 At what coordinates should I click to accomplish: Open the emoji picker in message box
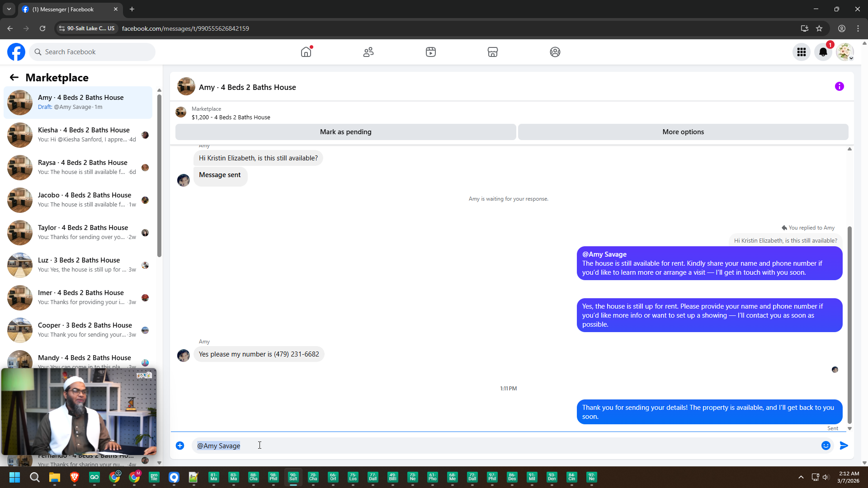click(x=826, y=446)
